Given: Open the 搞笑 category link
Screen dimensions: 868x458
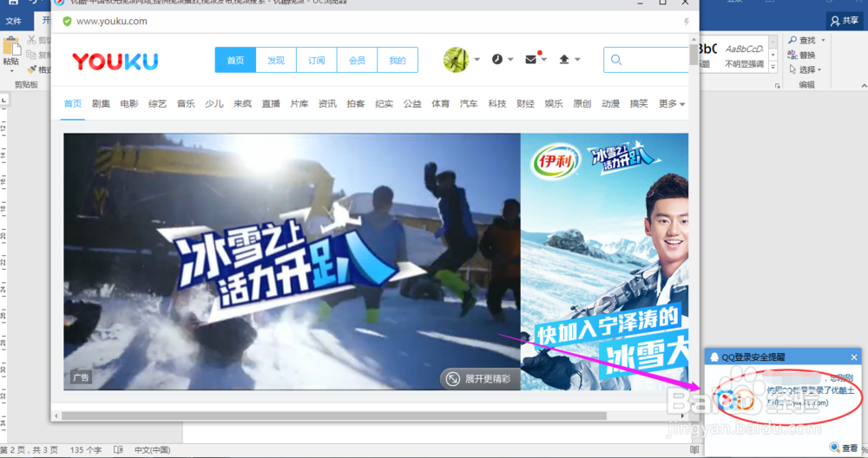Looking at the screenshot, I should pos(639,103).
